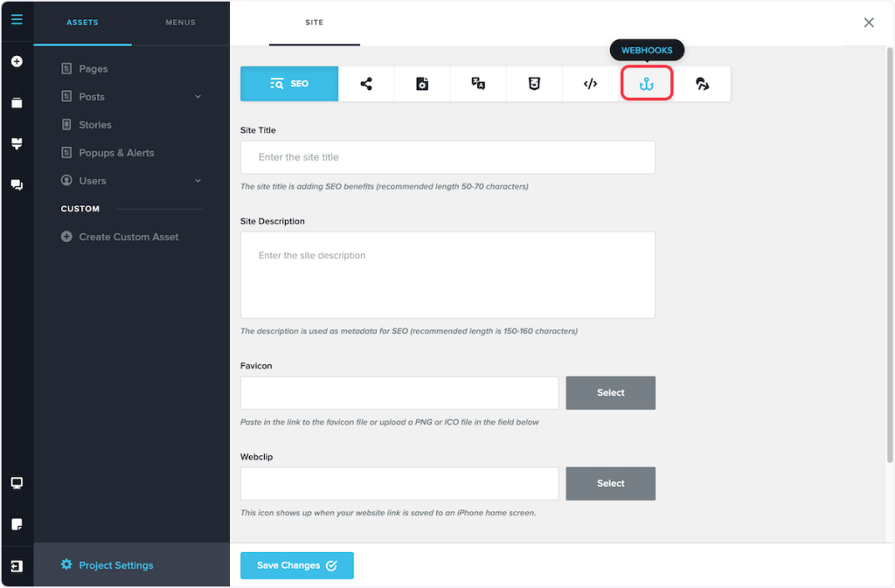
Task: Click into the Site Description text area
Action: (x=447, y=274)
